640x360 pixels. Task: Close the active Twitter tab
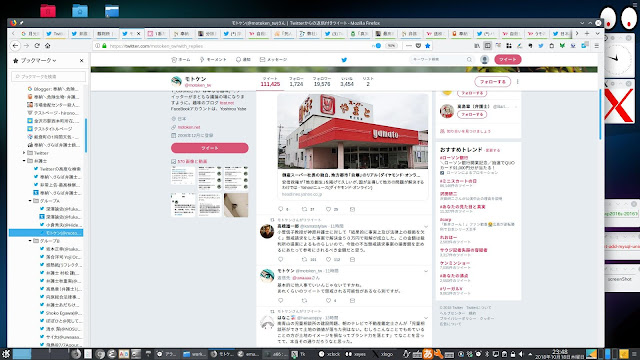pos(138,33)
